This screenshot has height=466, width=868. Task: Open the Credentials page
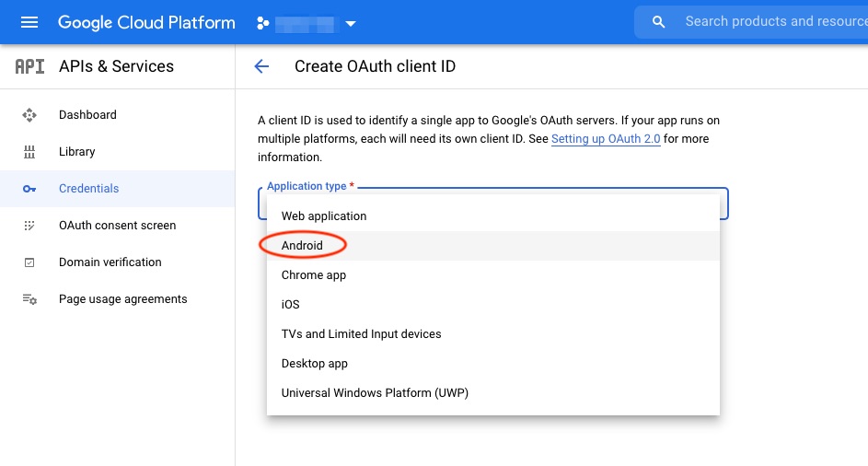88,189
